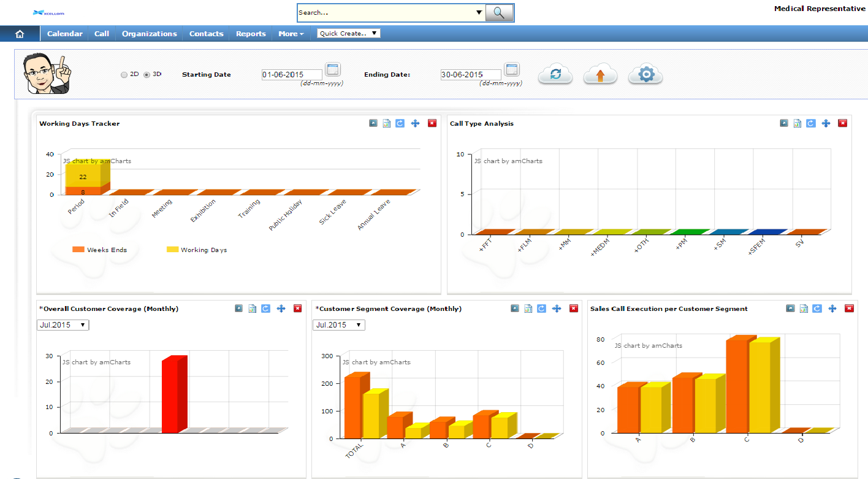Toggle the Working Days yellow legend swatch

point(172,250)
